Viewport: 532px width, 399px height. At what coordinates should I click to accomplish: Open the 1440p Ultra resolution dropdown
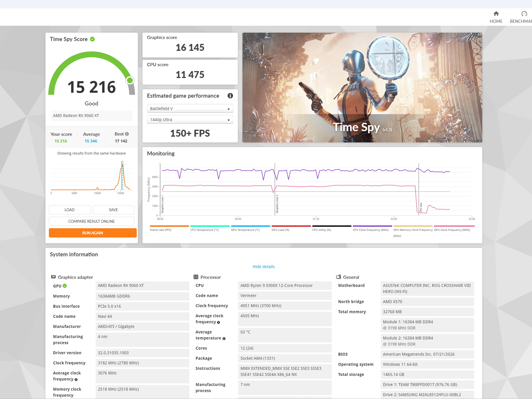[x=190, y=119]
